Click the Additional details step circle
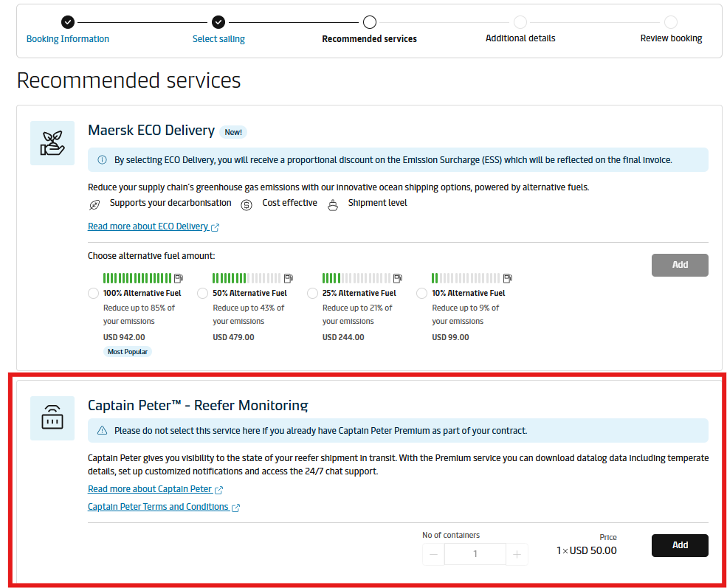Viewport: 727px width, 588px height. 520,22
